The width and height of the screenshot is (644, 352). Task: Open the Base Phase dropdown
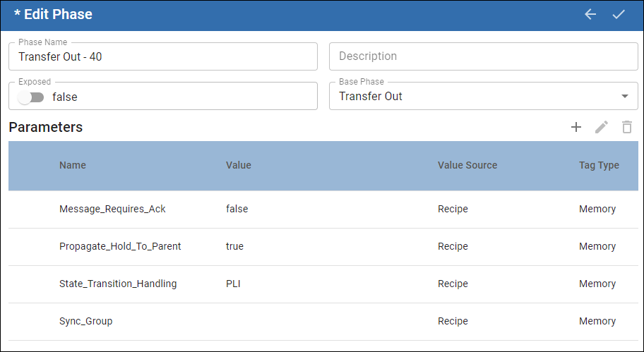[483, 96]
